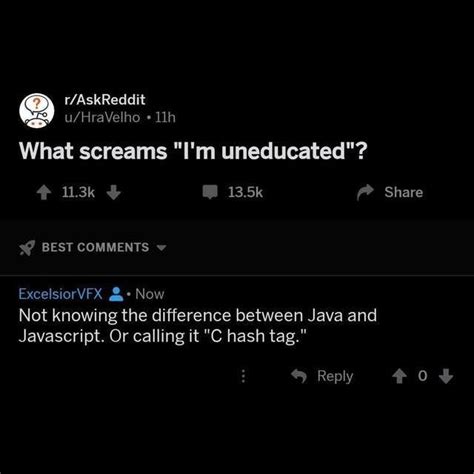Open the comments bubble icon
Screen dimensions: 474x474
(x=210, y=192)
